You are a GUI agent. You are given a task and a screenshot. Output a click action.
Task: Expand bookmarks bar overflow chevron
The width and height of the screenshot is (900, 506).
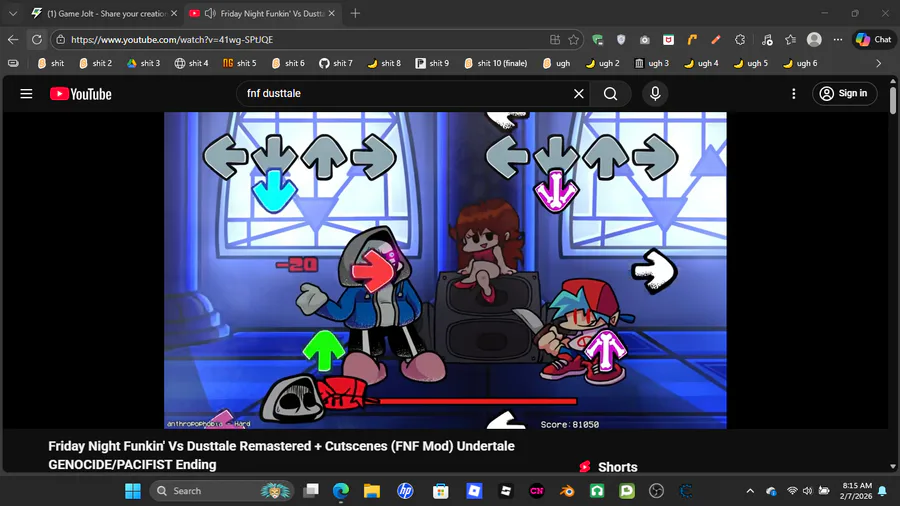(x=878, y=63)
